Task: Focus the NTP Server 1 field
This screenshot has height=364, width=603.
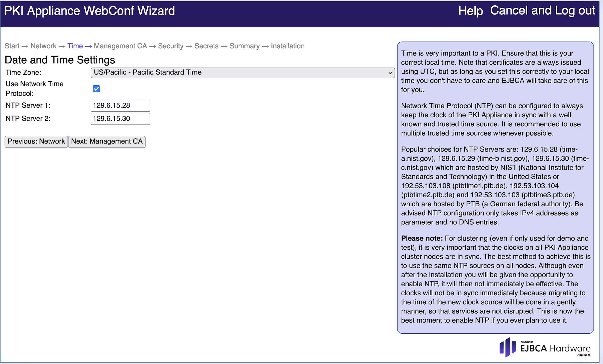Action: pos(120,105)
